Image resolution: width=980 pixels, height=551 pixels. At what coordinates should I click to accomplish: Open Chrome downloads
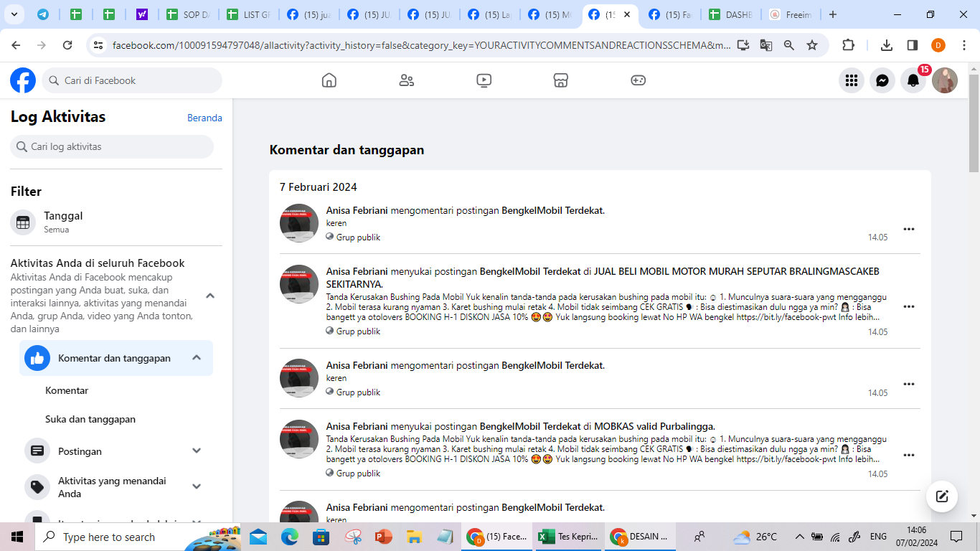pos(887,45)
